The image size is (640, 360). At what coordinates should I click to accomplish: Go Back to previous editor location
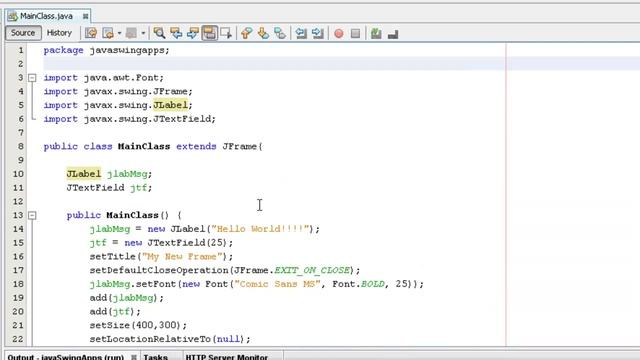pyautogui.click(x=108, y=33)
